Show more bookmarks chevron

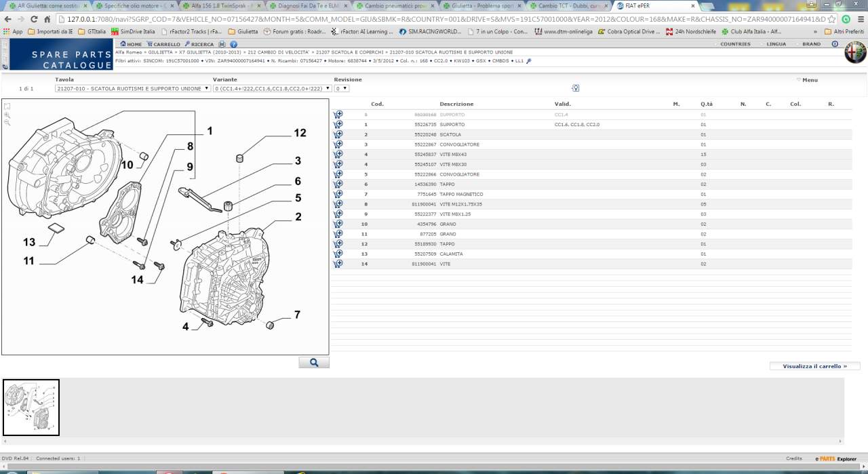pyautogui.click(x=814, y=31)
